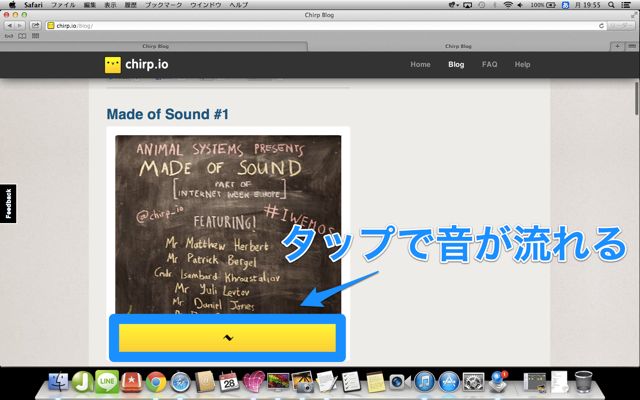
Task: Add a new tab with plus button
Action: pyautogui.click(x=617, y=46)
